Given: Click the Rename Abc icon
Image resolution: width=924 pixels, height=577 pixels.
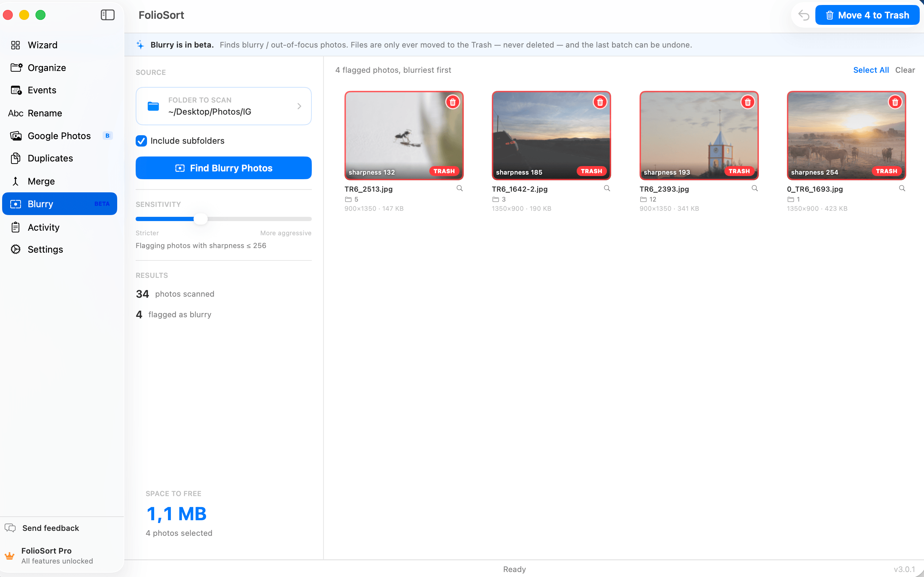Looking at the screenshot, I should pos(16,113).
